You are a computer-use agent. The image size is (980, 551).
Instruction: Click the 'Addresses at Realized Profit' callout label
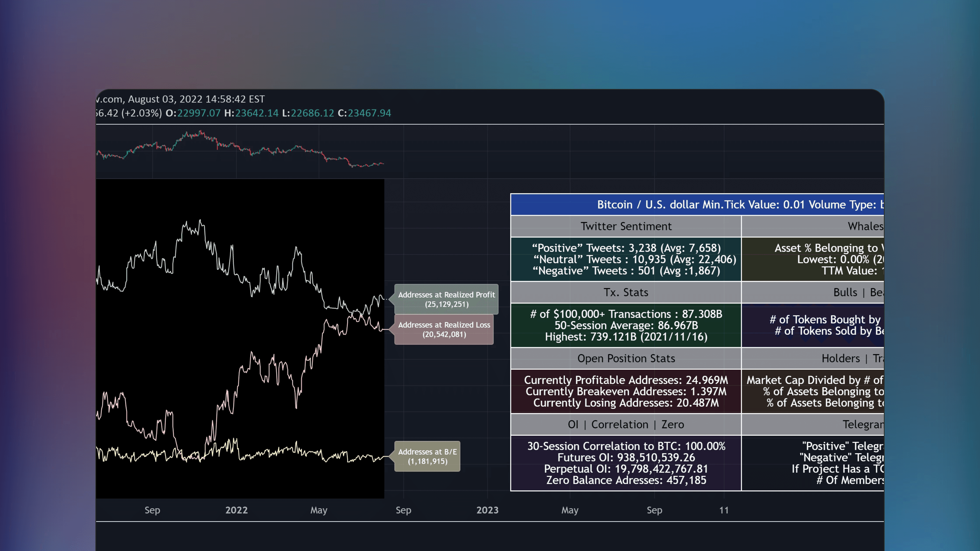(446, 299)
